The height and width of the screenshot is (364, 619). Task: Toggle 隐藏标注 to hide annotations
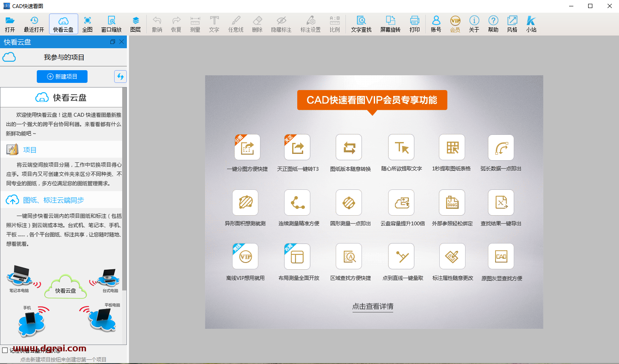coord(282,24)
